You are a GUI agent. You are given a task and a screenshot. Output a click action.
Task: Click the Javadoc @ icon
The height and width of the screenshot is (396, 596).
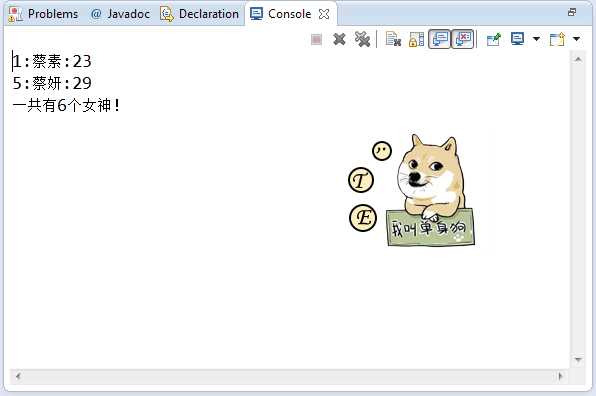(x=96, y=14)
